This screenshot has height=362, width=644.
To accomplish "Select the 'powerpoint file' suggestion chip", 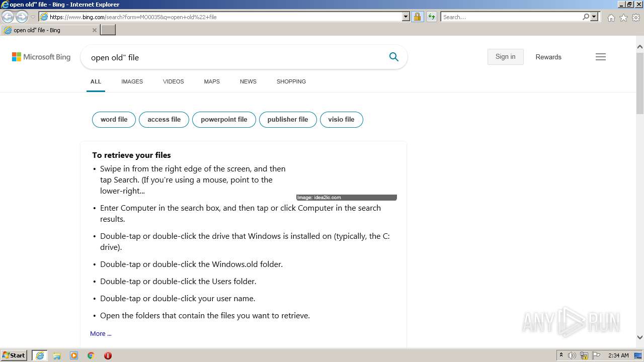I will (x=224, y=120).
